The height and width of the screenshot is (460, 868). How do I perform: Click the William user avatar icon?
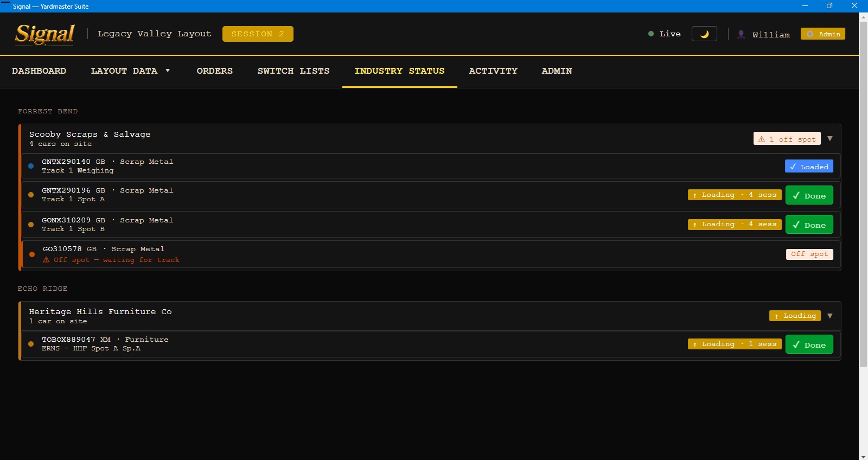pos(741,34)
